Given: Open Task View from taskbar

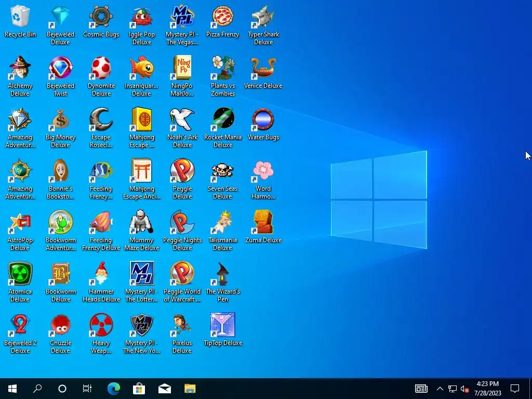Looking at the screenshot, I should pos(87,389).
